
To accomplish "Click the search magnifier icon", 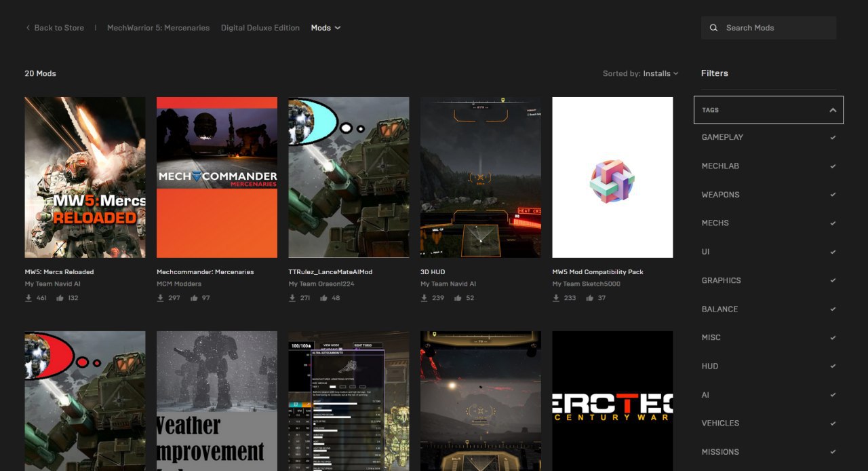I will tap(713, 28).
